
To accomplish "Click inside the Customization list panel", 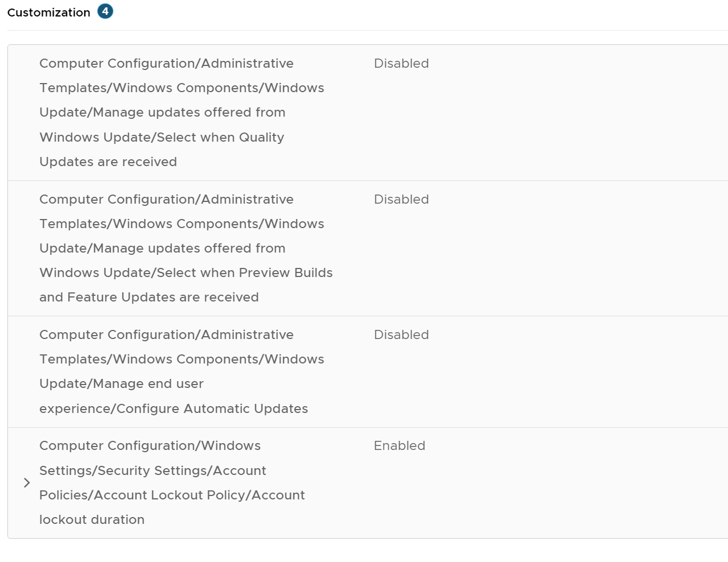I will click(x=364, y=284).
